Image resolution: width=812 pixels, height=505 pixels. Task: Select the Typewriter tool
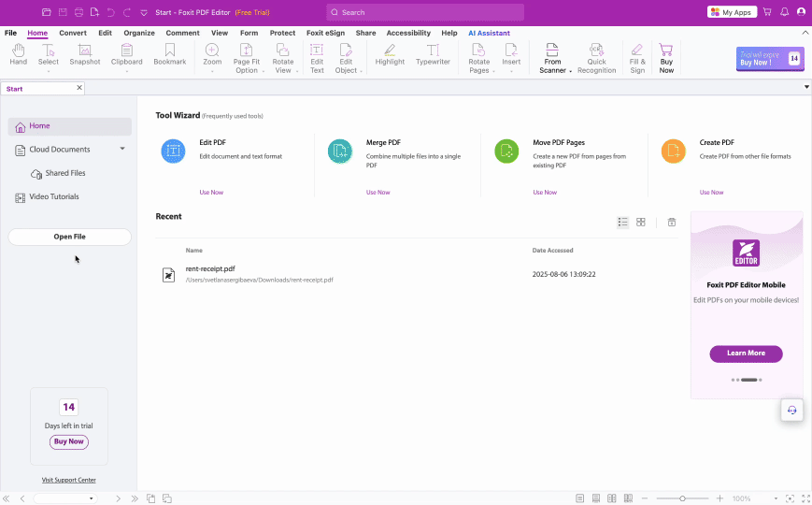click(433, 55)
